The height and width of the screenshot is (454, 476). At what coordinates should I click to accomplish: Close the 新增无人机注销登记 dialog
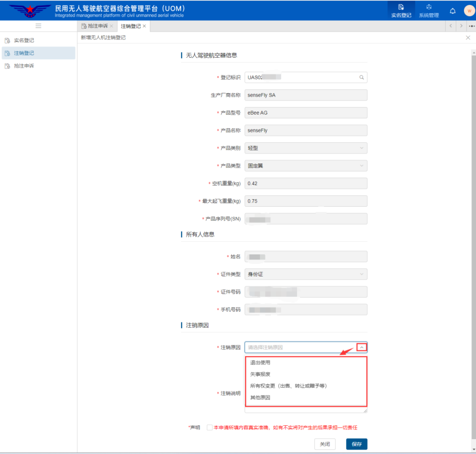click(468, 37)
